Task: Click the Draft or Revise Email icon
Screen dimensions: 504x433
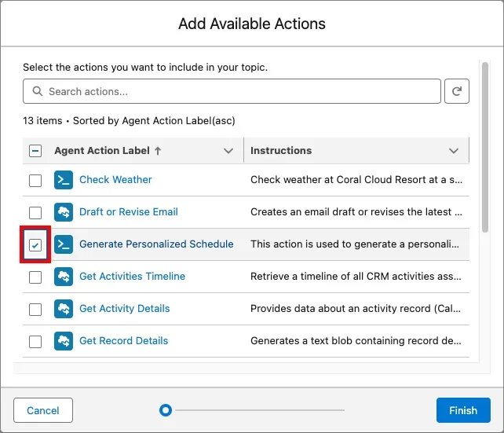Action: tap(64, 212)
